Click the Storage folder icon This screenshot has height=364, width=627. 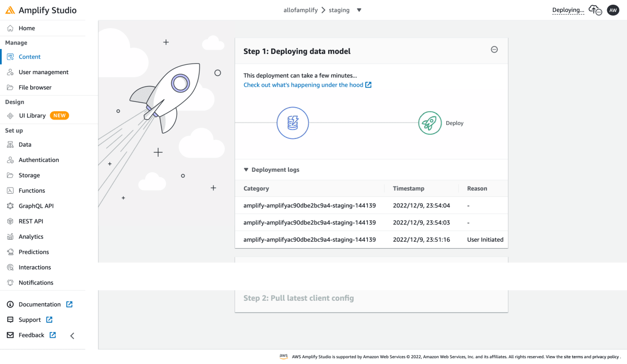10,175
